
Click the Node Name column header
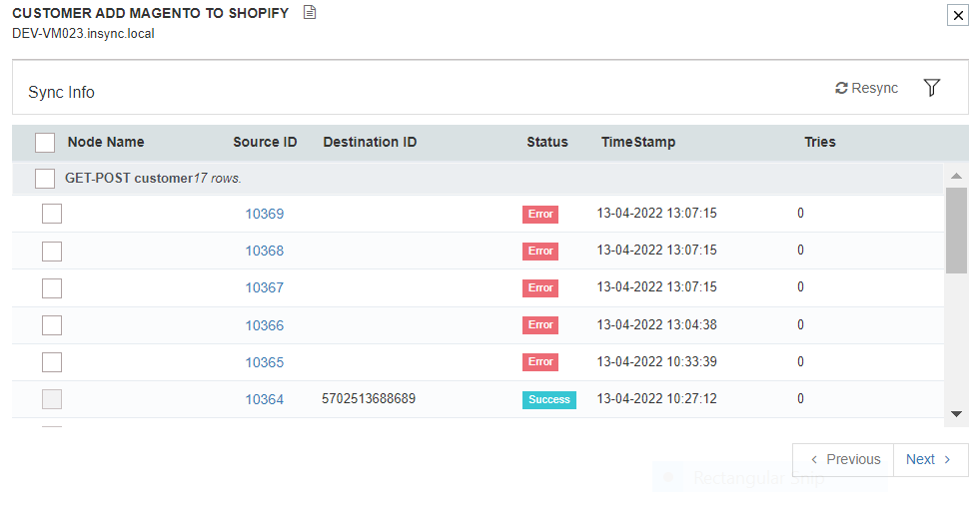(x=106, y=143)
